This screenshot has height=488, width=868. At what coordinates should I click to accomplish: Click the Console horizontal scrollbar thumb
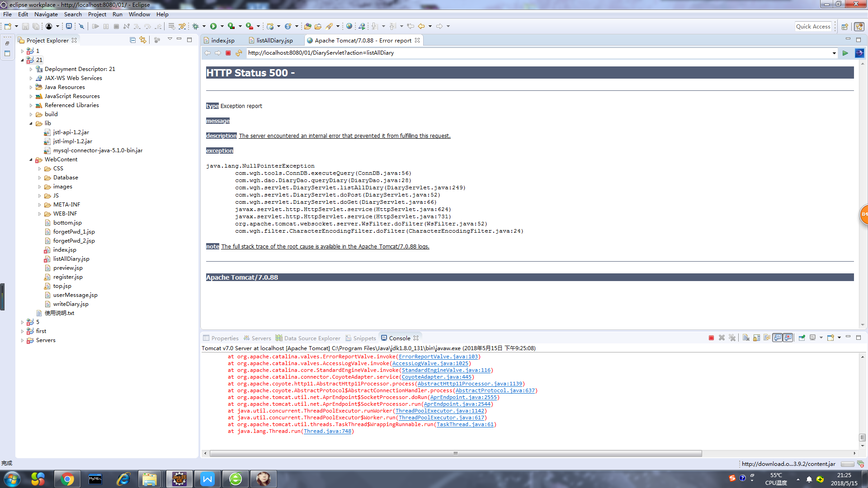(456, 453)
